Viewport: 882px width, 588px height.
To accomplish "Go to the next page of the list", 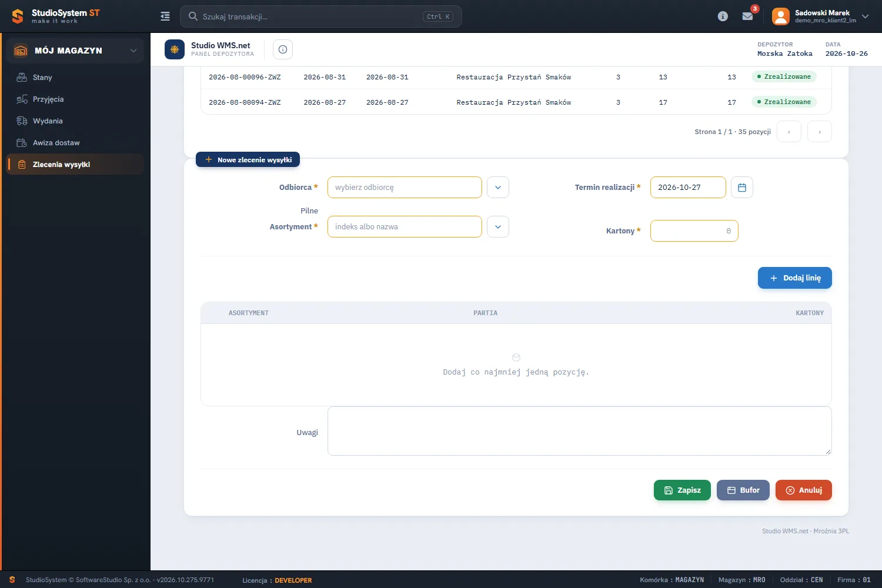I will [820, 132].
